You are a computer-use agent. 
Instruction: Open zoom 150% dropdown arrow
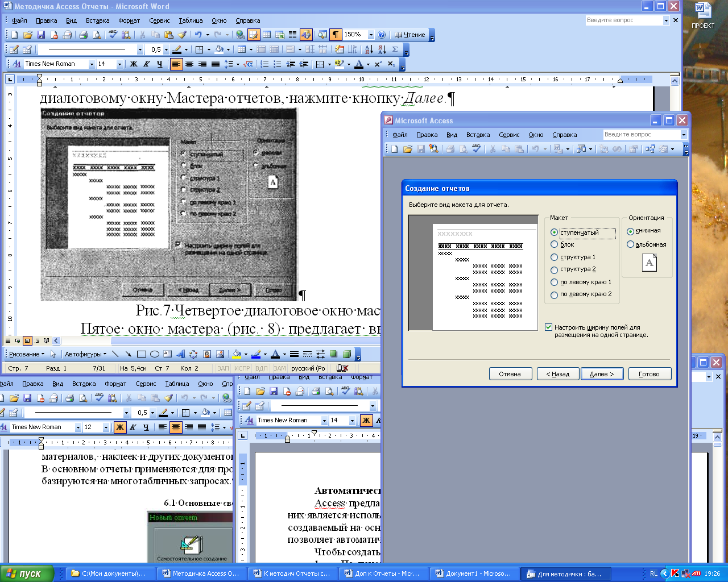tap(371, 35)
